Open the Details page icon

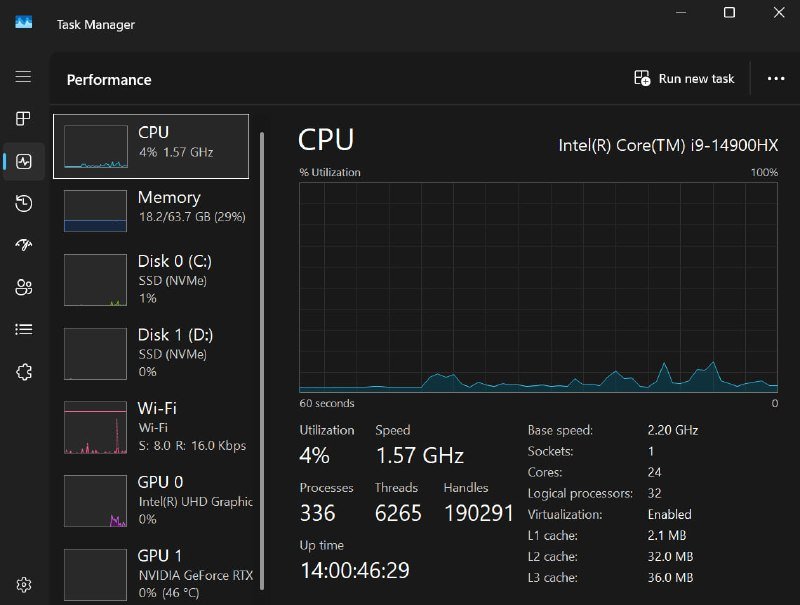click(x=23, y=329)
